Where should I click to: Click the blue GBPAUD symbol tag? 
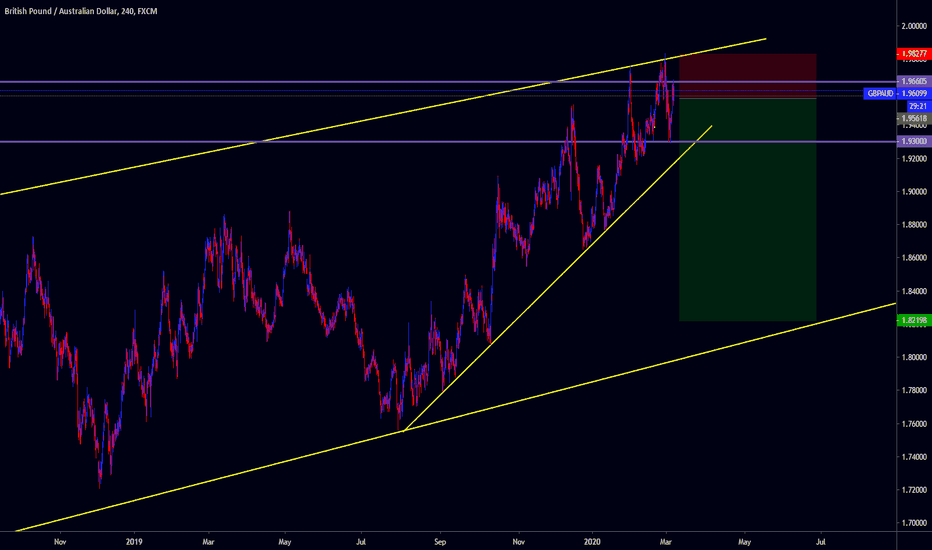880,93
